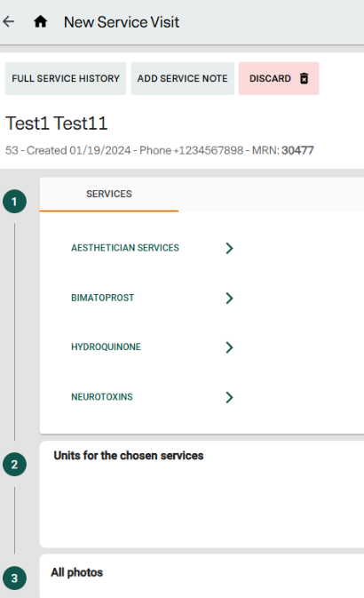Click the patient name Test1 Test11

[57, 124]
